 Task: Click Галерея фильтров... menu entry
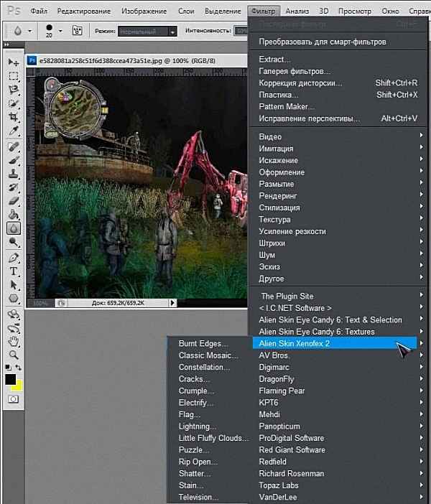(x=295, y=71)
